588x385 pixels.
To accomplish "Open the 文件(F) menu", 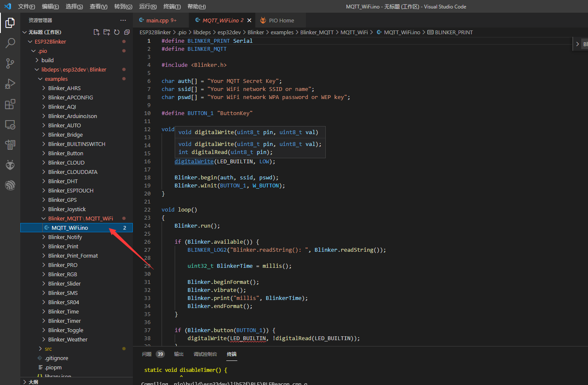I will 27,6.
